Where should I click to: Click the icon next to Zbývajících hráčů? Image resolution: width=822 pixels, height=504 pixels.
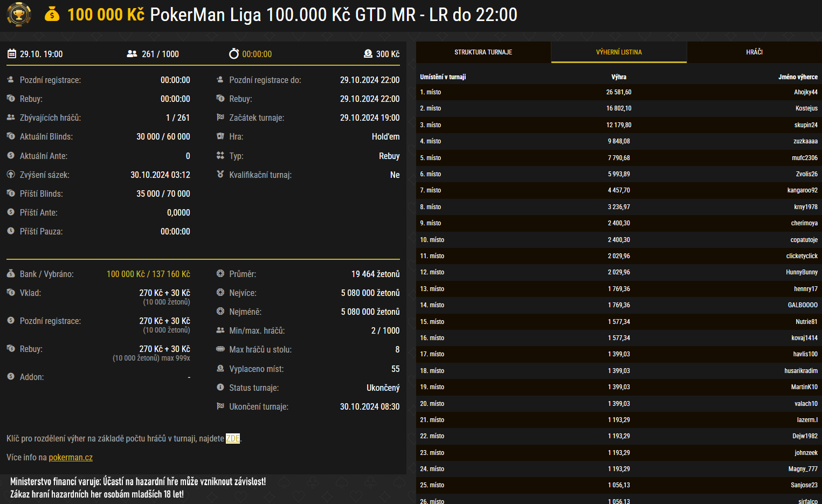[x=11, y=117]
